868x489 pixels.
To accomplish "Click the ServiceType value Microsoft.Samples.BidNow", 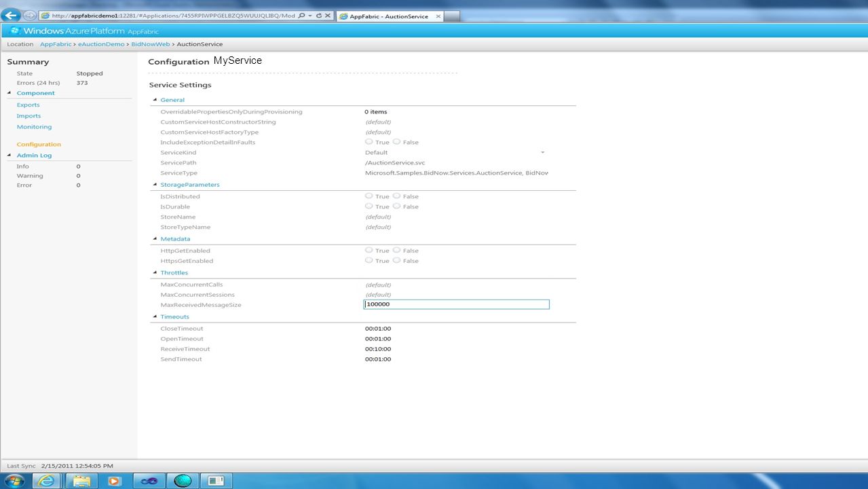I will pyautogui.click(x=456, y=173).
